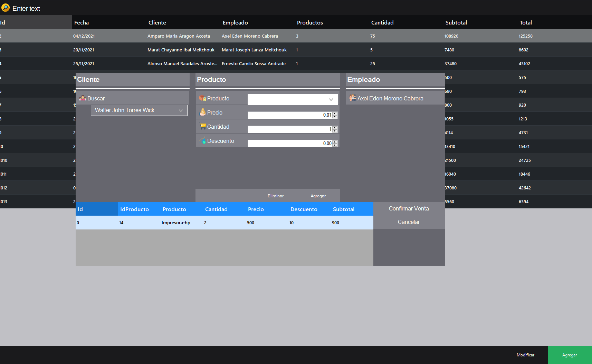The image size is (592, 364).
Task: Increase Descuento using its stepper arrow
Action: (334, 141)
